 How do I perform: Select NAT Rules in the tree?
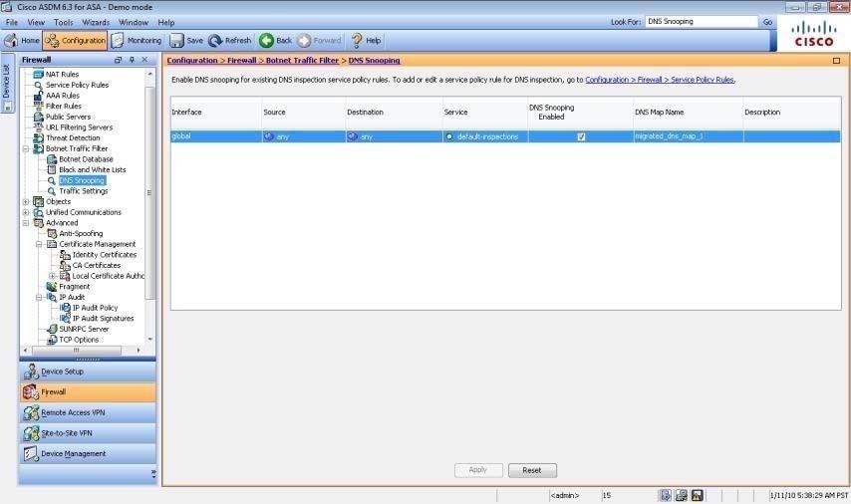coord(62,75)
